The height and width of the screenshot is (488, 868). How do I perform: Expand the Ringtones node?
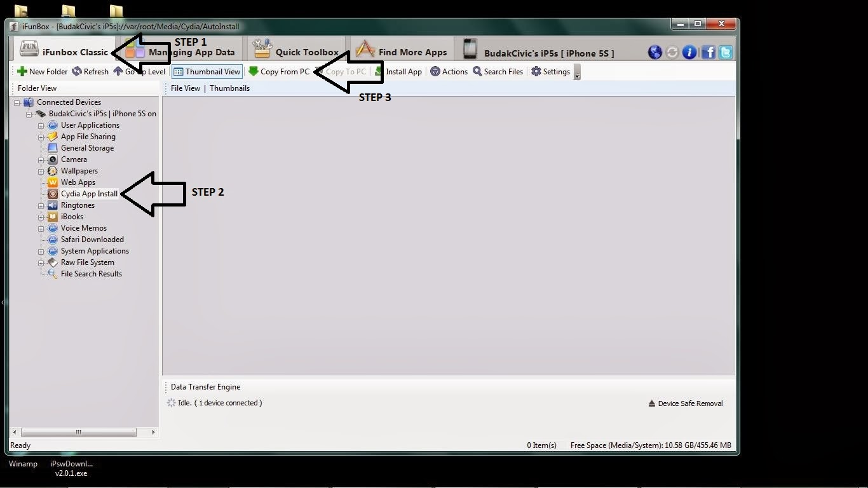point(41,205)
